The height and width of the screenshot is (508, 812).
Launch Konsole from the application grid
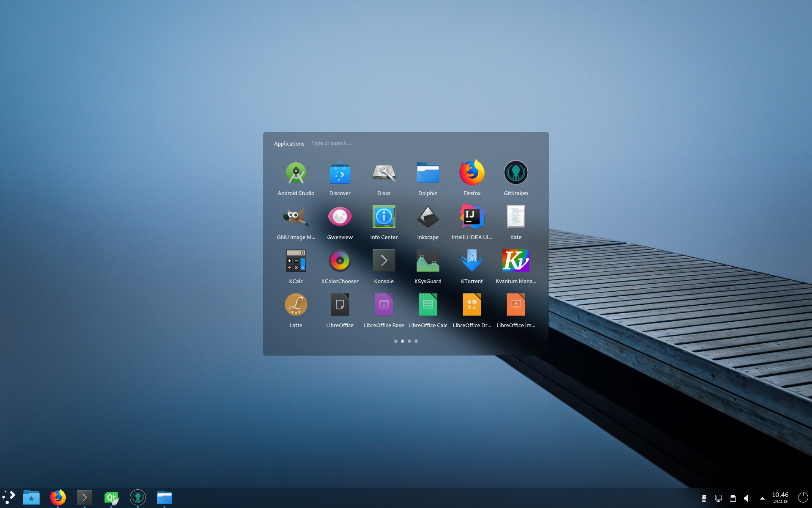coord(384,266)
